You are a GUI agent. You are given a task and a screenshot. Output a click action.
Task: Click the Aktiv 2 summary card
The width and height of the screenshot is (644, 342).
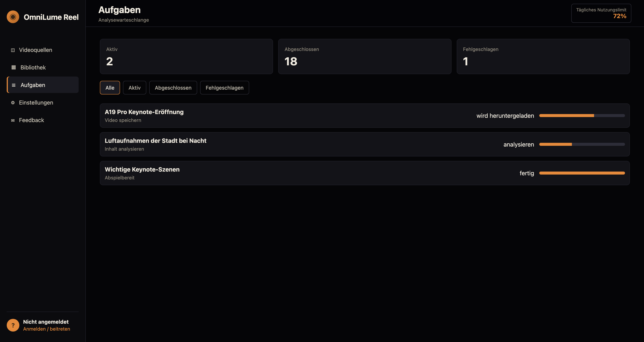[186, 56]
